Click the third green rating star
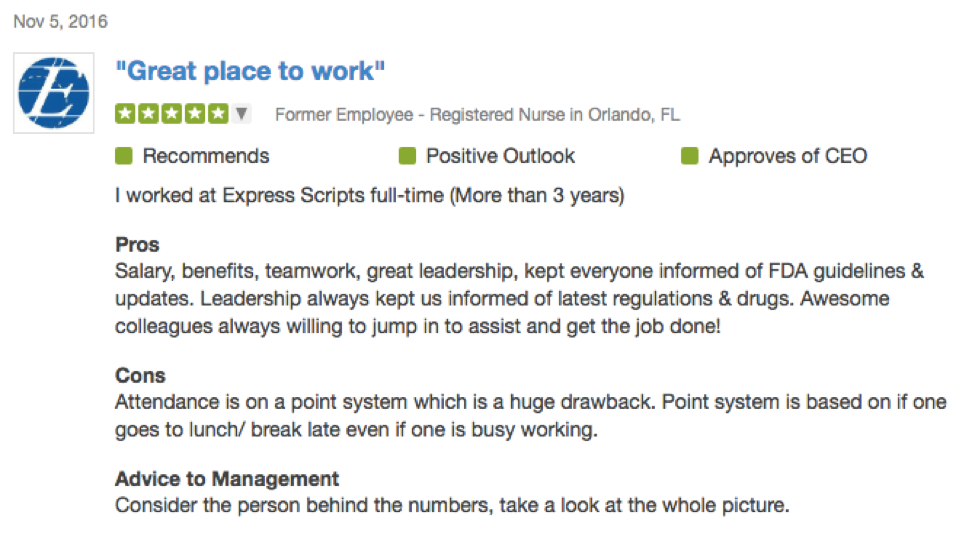The image size is (975, 550). click(x=172, y=114)
